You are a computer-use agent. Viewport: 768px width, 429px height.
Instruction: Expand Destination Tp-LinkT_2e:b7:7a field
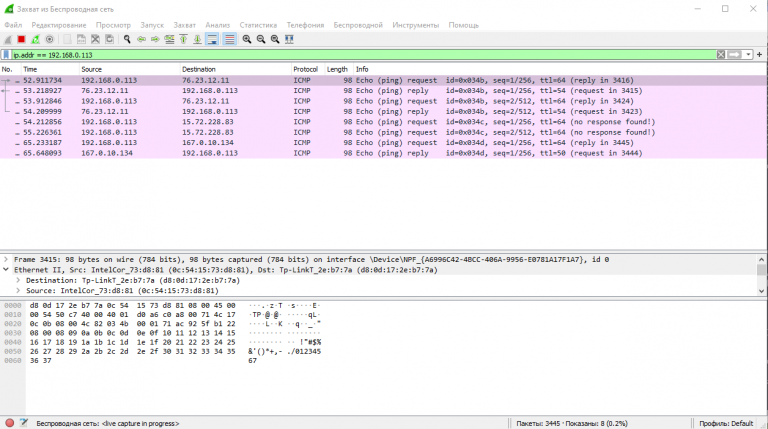pyautogui.click(x=18, y=280)
